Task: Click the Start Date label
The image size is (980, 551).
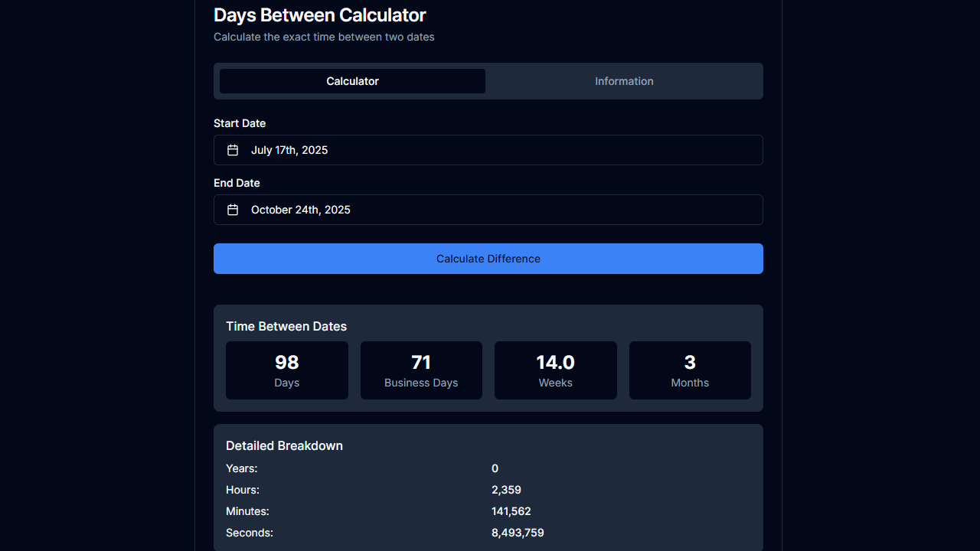Action: coord(240,123)
